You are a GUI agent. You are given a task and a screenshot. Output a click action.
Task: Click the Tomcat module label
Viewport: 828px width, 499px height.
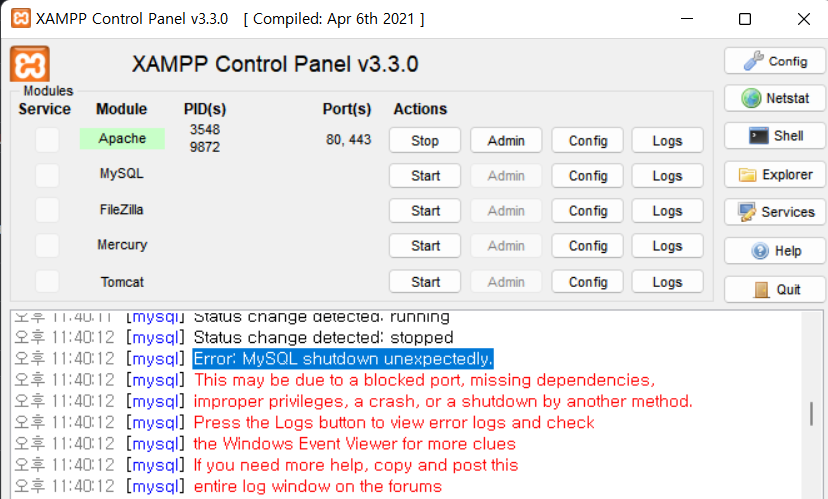(x=122, y=282)
